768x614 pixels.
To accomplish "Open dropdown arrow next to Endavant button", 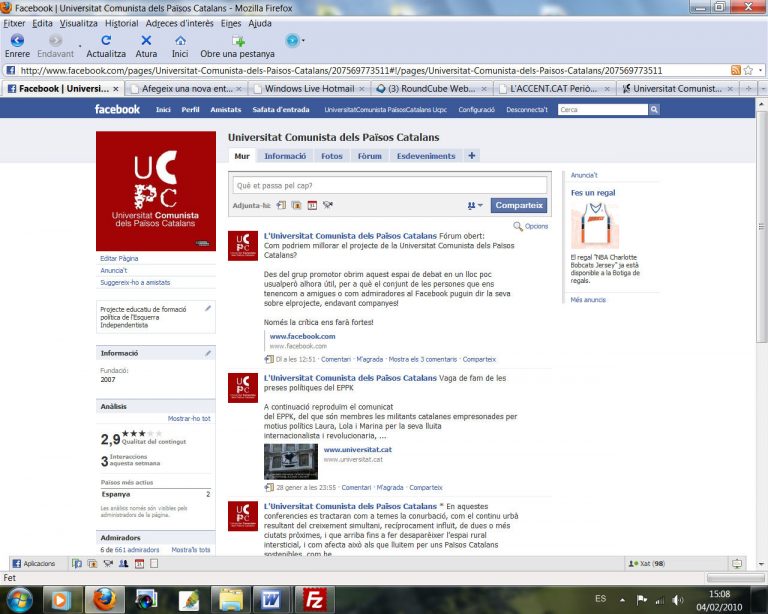I will point(80,47).
